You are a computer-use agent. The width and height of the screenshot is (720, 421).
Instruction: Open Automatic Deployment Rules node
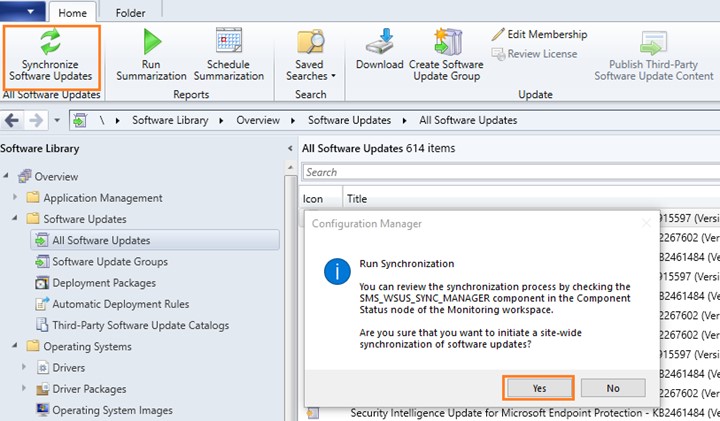coord(120,304)
